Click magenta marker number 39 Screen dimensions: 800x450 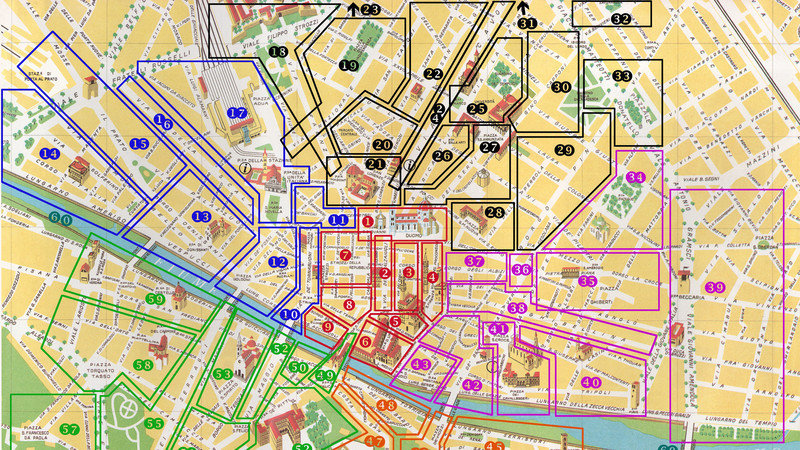715,287
